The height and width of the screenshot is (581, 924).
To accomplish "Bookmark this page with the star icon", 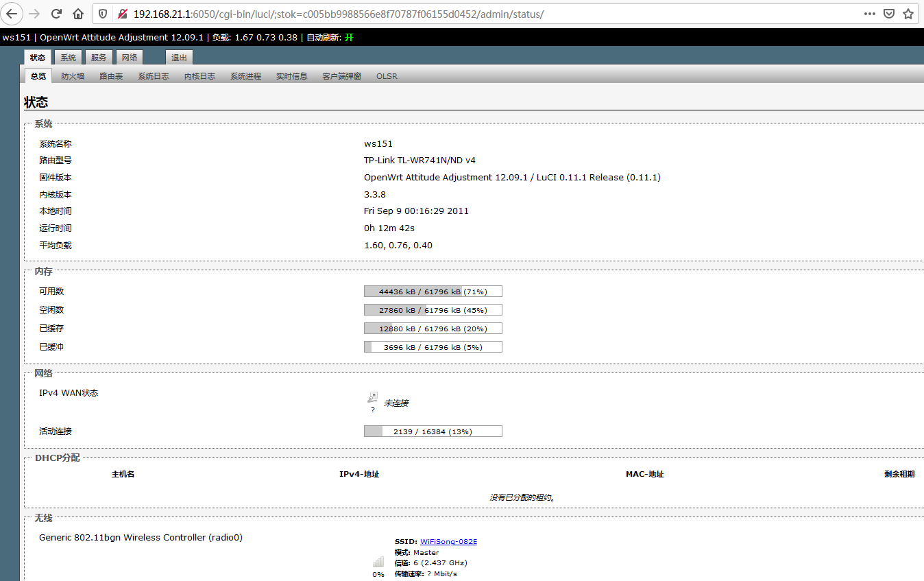I will pyautogui.click(x=908, y=14).
